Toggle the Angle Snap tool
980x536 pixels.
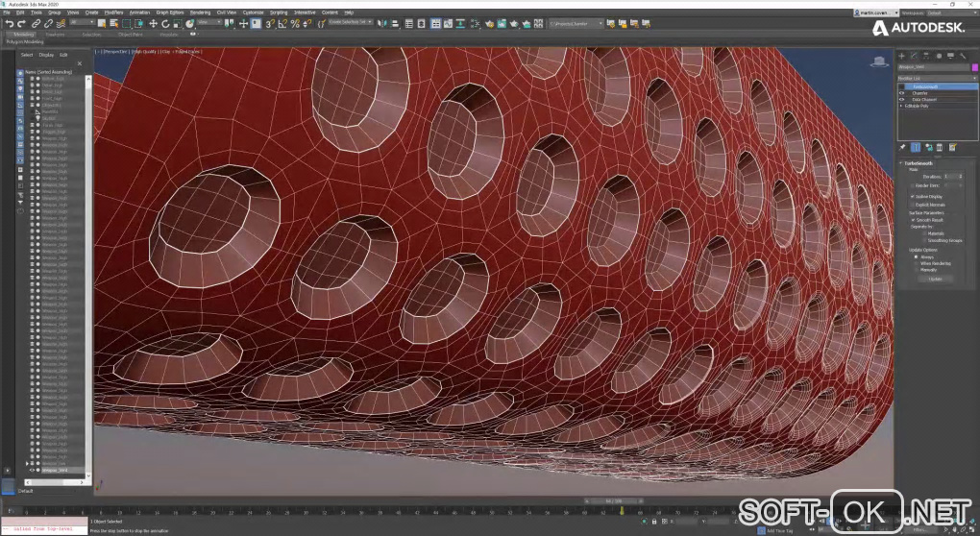pos(283,23)
